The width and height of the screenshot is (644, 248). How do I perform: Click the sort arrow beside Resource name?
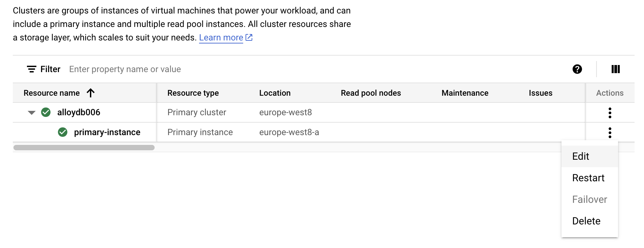pos(91,93)
